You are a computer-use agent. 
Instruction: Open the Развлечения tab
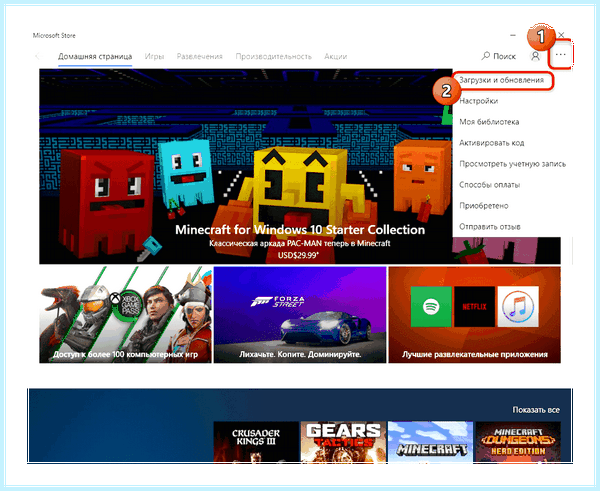tap(199, 56)
